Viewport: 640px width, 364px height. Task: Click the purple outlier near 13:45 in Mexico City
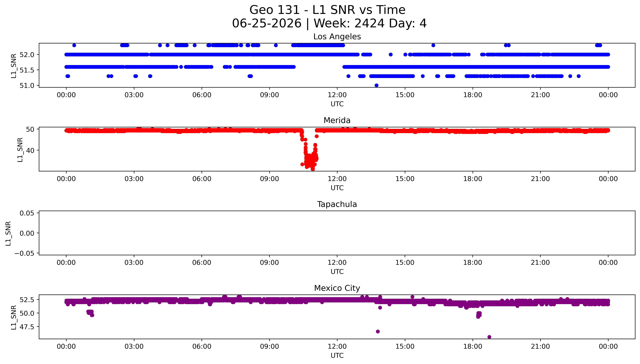point(378,331)
